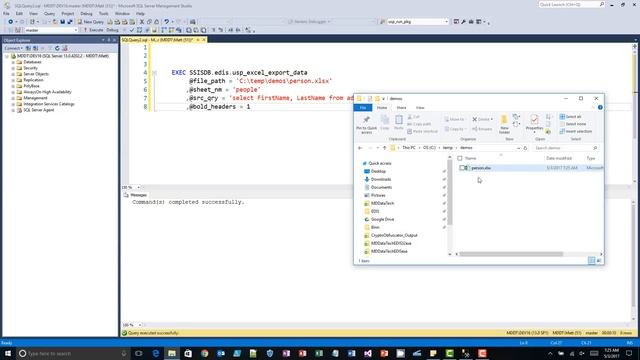
Task: Open the File tab in Explorer ribbon
Action: (x=363, y=108)
